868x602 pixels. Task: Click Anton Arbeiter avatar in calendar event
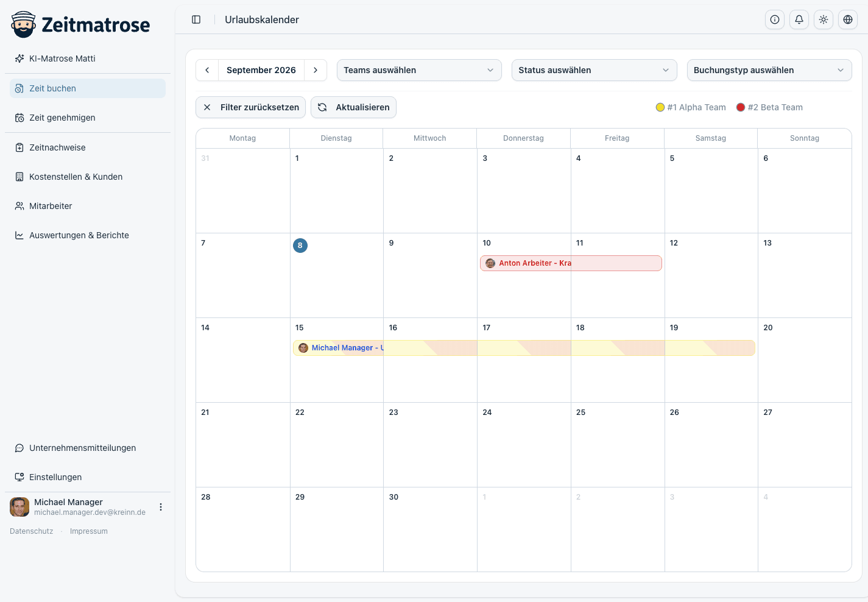point(490,263)
